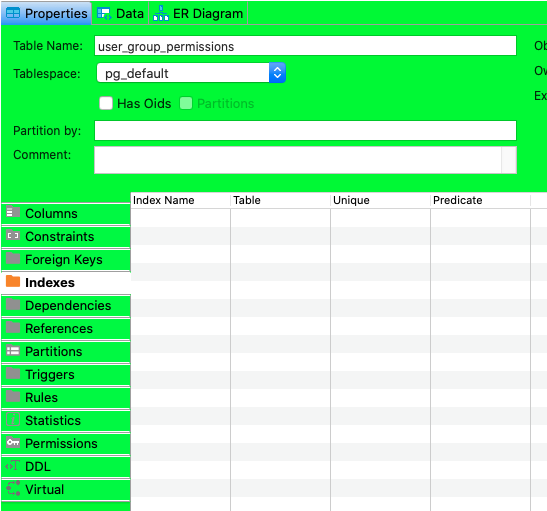This screenshot has width=547, height=511.
Task: Click the References folder icon
Action: (x=13, y=328)
